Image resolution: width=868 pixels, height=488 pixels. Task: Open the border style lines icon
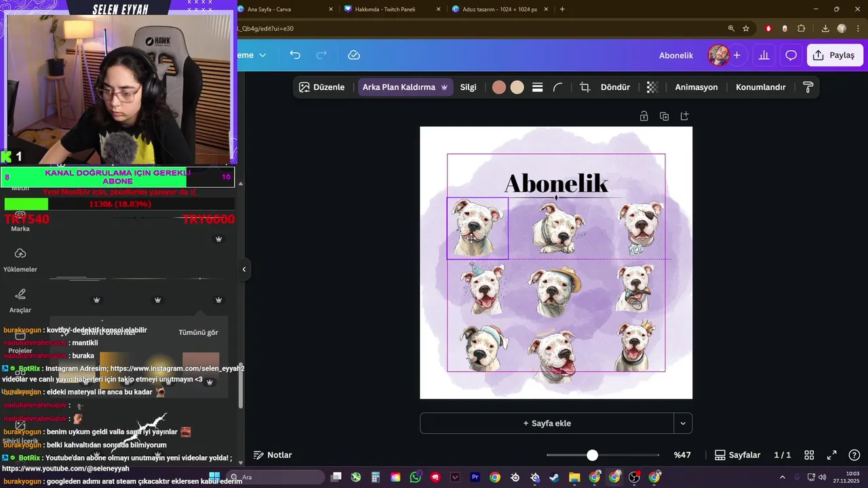pyautogui.click(x=538, y=87)
